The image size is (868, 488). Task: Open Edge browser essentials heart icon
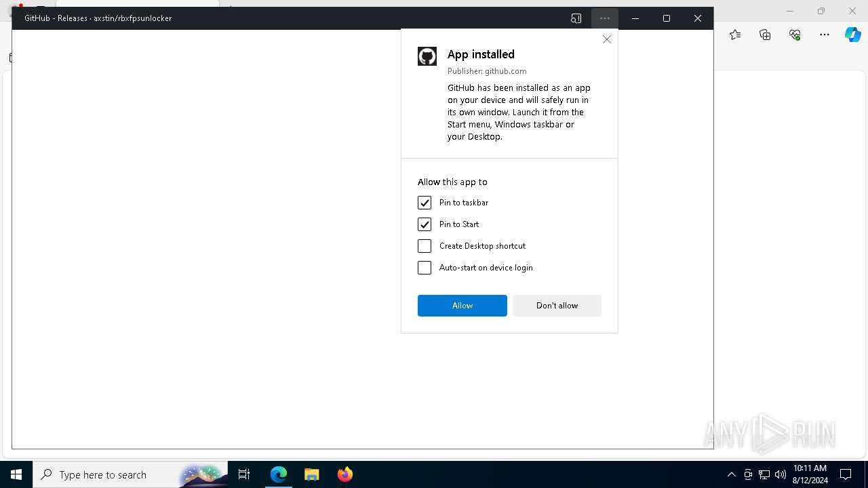point(795,35)
